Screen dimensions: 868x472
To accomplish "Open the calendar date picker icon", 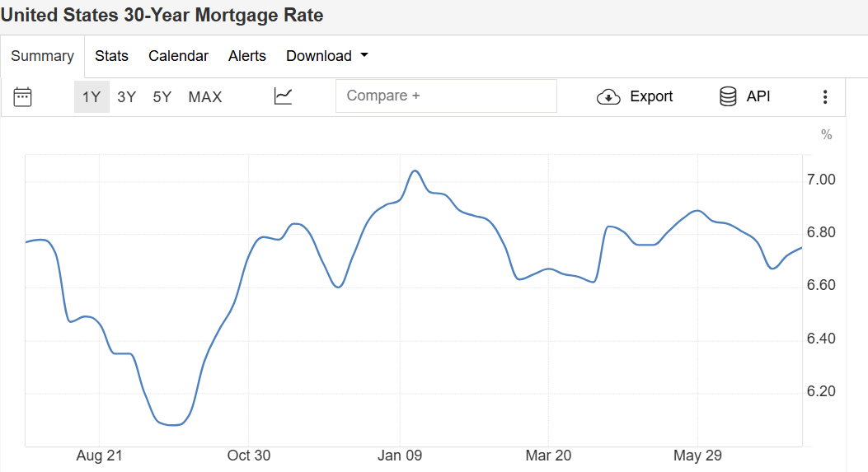I will click(x=23, y=96).
